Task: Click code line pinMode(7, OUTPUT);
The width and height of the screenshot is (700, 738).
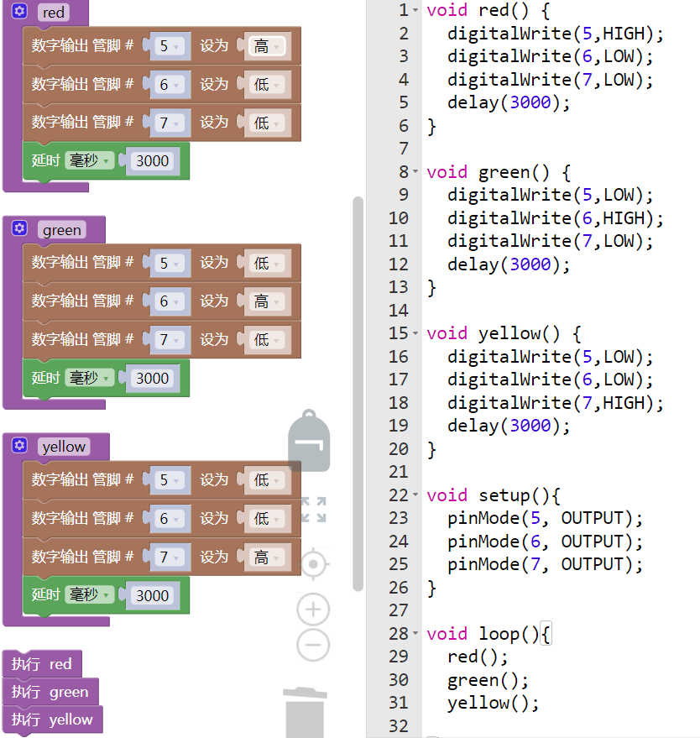Action: tap(545, 564)
